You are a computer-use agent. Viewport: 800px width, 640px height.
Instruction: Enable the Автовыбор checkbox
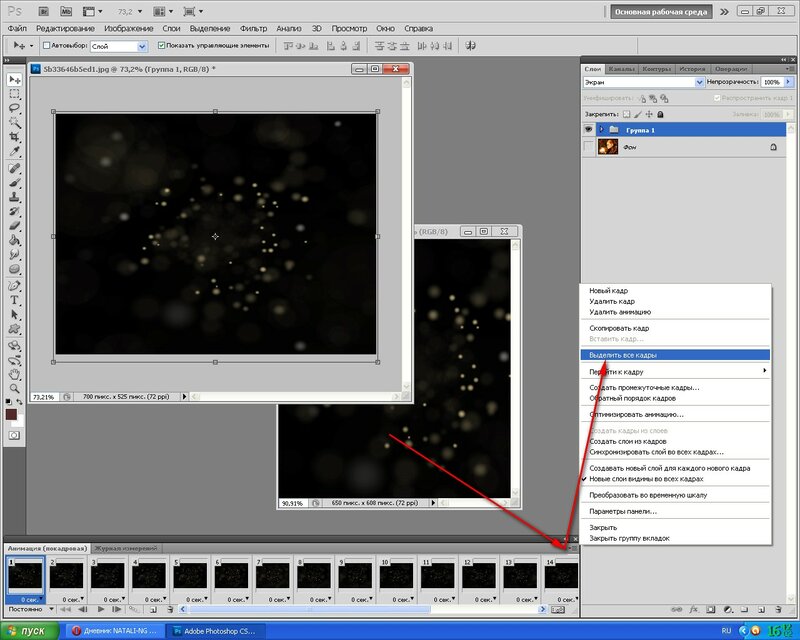(x=46, y=46)
